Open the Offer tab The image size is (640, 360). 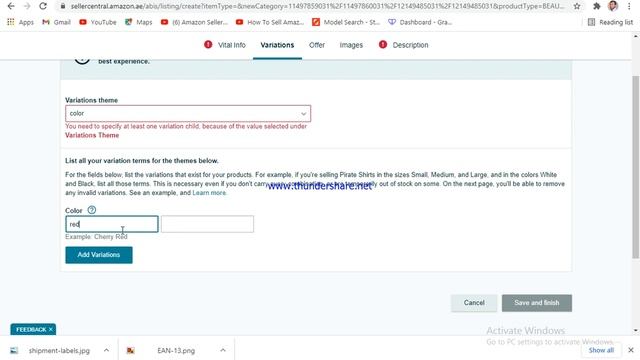[317, 45]
